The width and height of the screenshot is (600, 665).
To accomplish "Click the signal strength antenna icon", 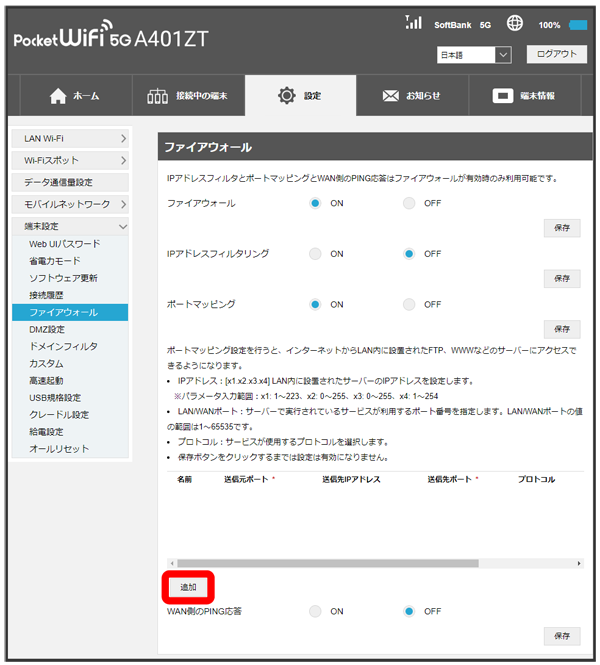I will click(414, 22).
